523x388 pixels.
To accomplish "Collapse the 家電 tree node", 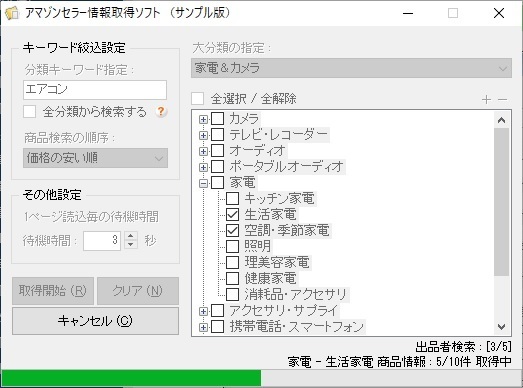I will point(203,183).
